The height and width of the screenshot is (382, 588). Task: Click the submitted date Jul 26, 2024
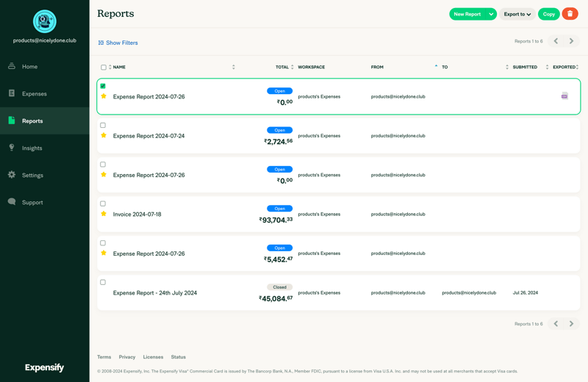click(x=525, y=293)
